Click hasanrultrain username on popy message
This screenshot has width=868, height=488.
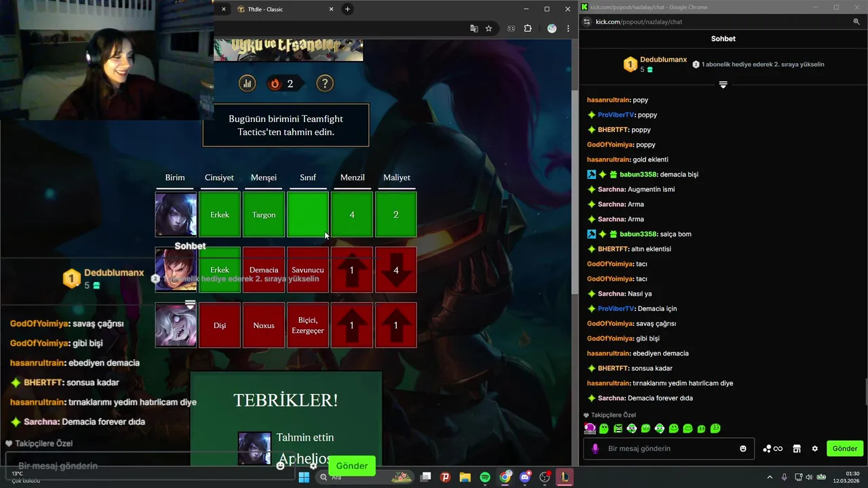point(608,100)
